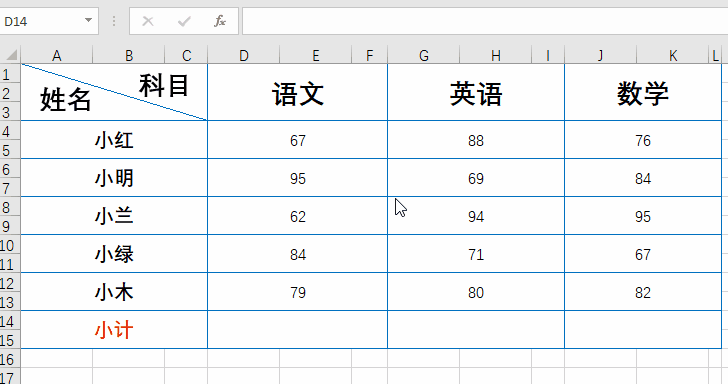Click the 语文 header cell
The height and width of the screenshot is (384, 728).
tap(298, 92)
